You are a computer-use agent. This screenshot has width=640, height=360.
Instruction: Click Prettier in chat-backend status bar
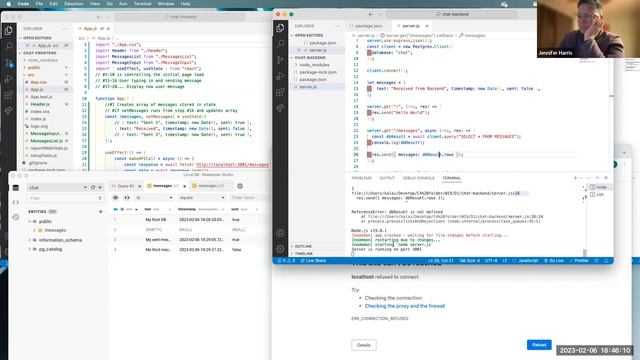point(579,260)
